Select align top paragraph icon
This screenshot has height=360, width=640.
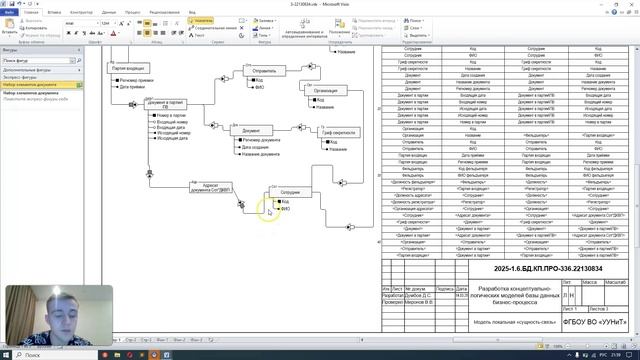pos(140,23)
